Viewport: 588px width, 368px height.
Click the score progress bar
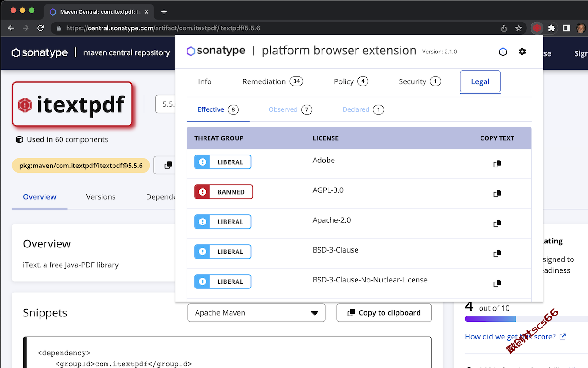526,319
